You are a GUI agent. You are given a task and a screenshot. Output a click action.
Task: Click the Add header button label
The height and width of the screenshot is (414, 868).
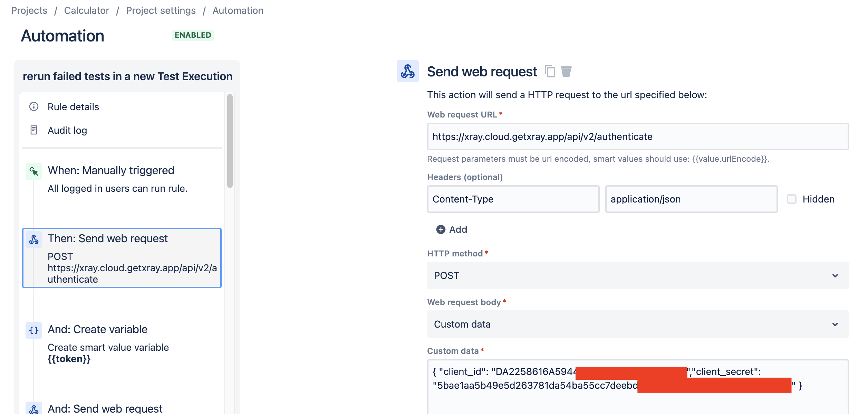[458, 229]
